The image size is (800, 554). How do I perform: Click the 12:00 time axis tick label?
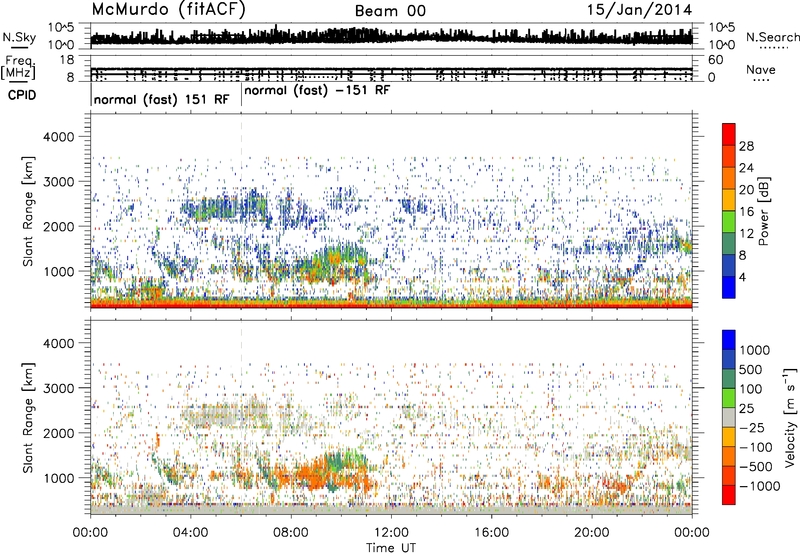pos(391,533)
